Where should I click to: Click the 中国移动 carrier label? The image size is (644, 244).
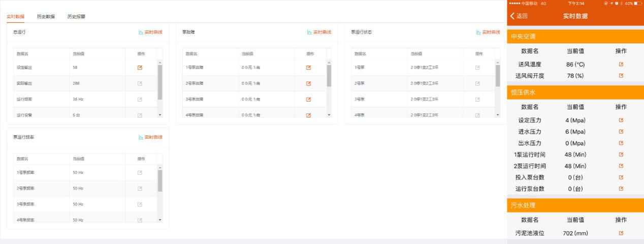tap(530, 3)
